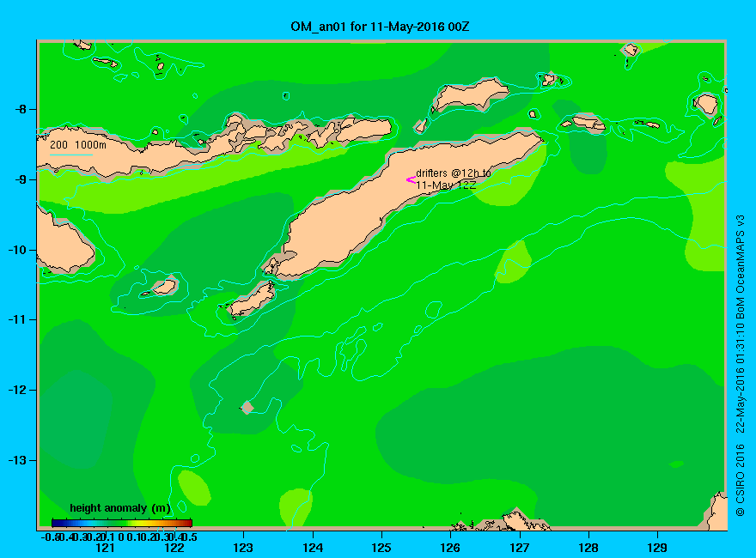Click latitude axis label -11
Image resolution: width=756 pixels, height=558 pixels.
tap(17, 319)
